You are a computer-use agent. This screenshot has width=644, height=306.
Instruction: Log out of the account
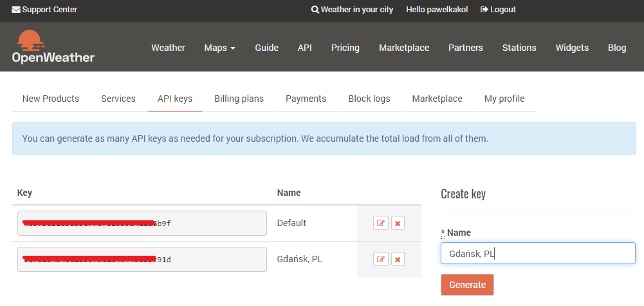click(x=498, y=10)
